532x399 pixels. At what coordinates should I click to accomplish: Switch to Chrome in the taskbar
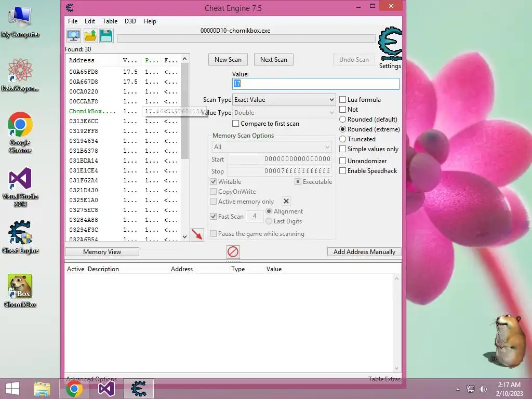click(74, 389)
